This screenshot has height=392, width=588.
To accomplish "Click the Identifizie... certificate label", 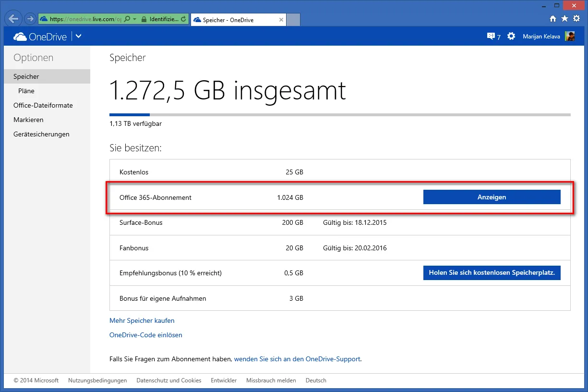I will [x=164, y=19].
